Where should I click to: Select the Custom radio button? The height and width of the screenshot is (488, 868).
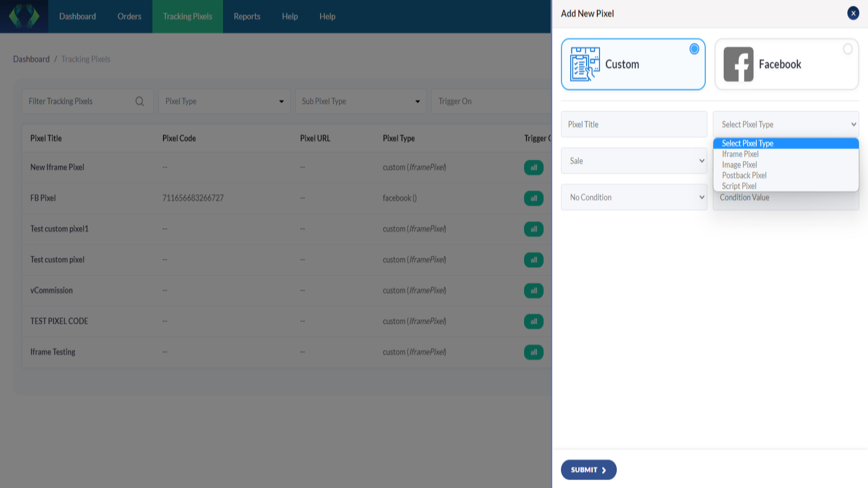(694, 49)
